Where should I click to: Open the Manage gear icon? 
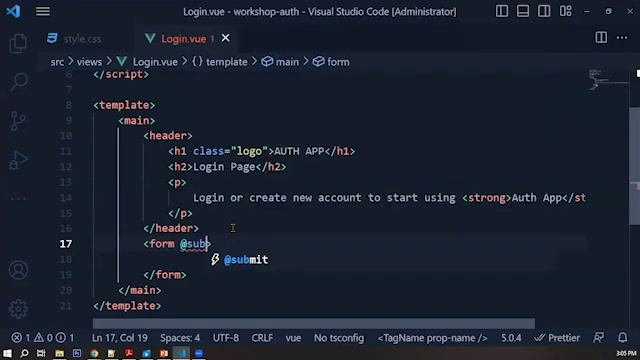pyautogui.click(x=18, y=309)
